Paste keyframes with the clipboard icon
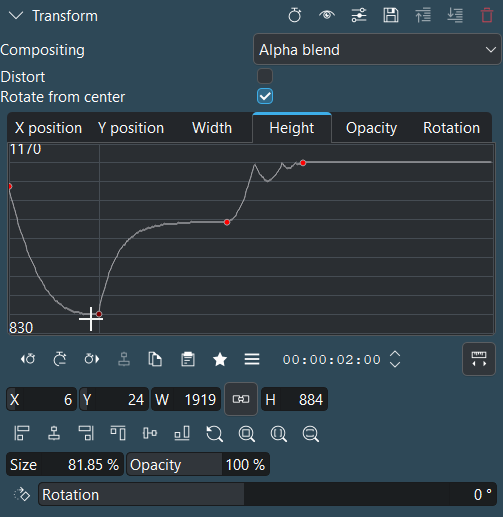This screenshot has width=503, height=517. point(188,359)
